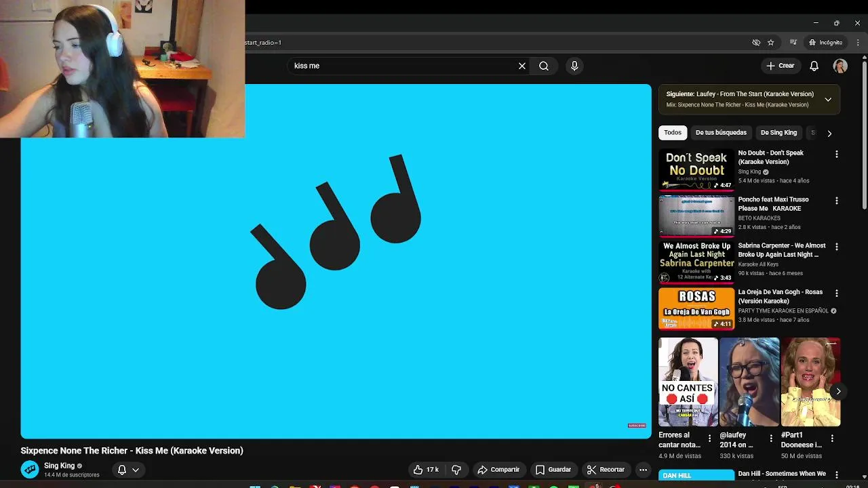Open options for Dan Hill video
Screen dimensions: 868x488
pos(837,475)
